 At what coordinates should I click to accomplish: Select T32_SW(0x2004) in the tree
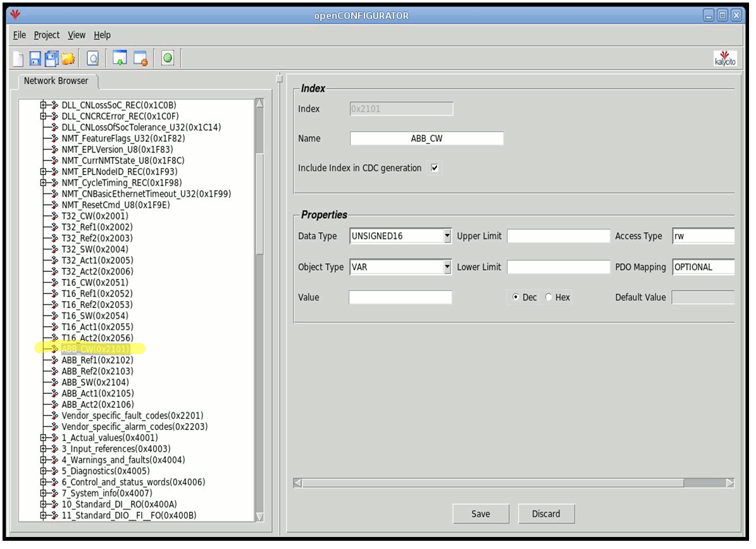(x=95, y=249)
